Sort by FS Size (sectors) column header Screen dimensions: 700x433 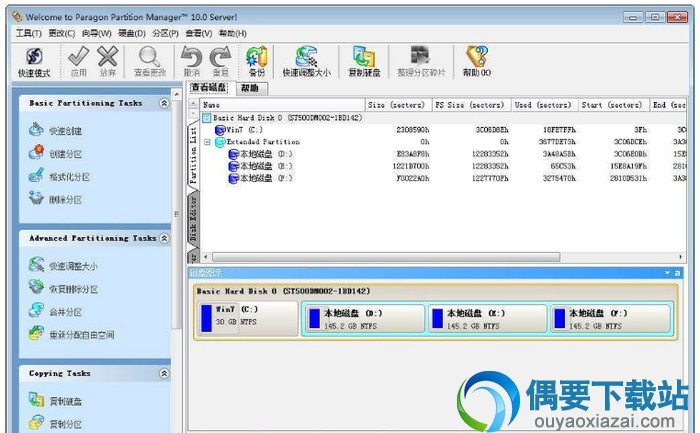click(x=471, y=105)
